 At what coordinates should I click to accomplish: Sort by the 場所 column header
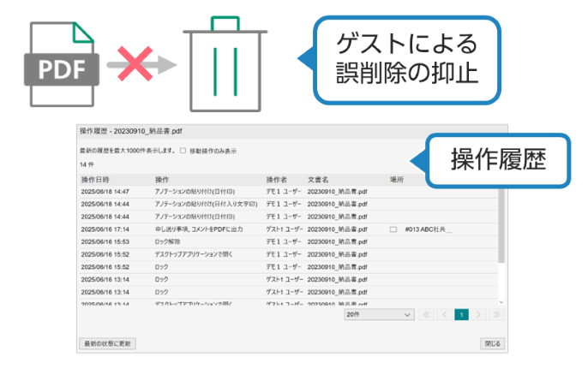[397, 180]
